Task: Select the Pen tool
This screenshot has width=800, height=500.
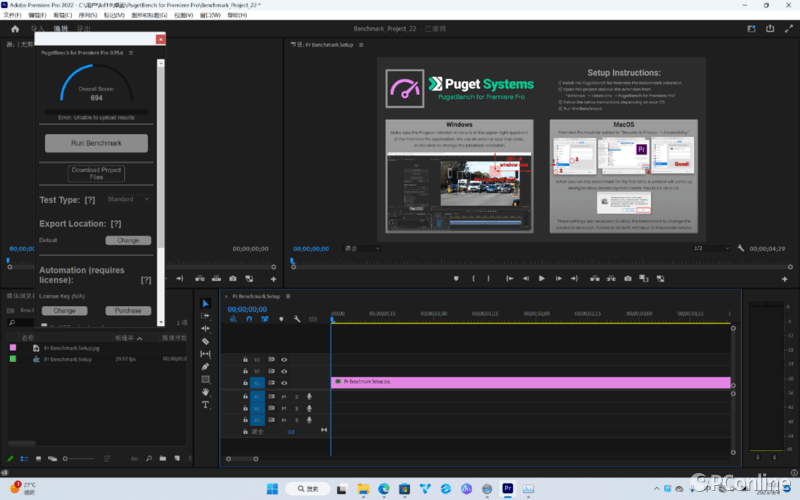Action: pos(206,367)
